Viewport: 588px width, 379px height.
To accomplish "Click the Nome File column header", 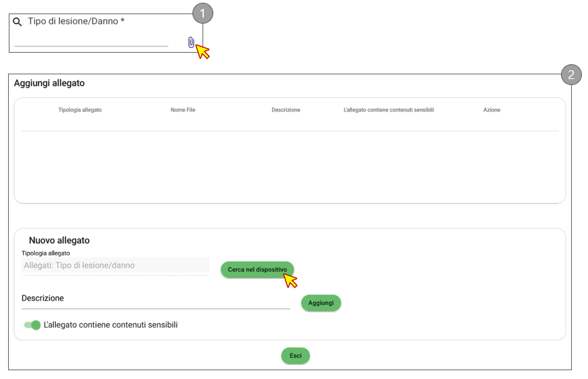I will tap(183, 110).
